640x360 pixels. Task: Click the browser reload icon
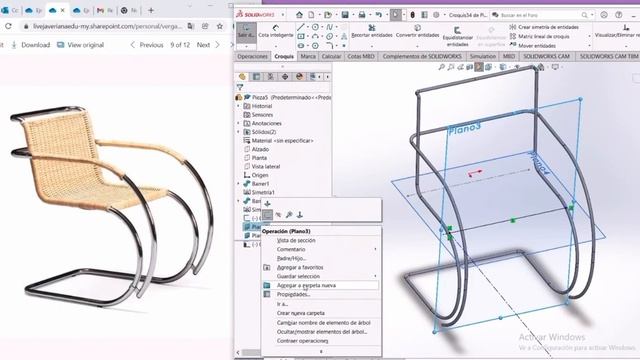8,26
